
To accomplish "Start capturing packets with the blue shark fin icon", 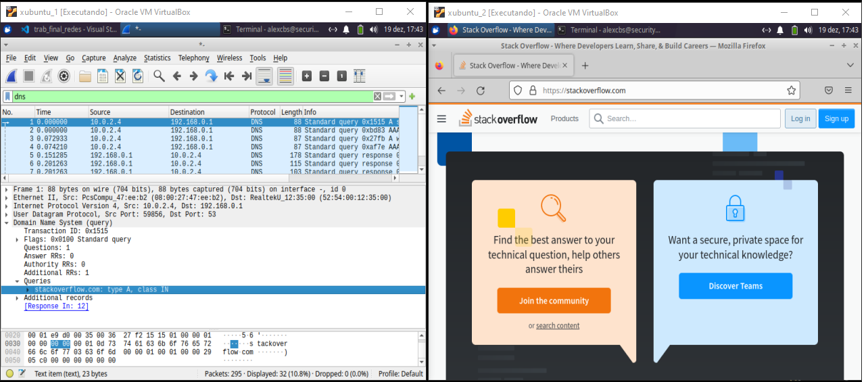I will coord(12,76).
